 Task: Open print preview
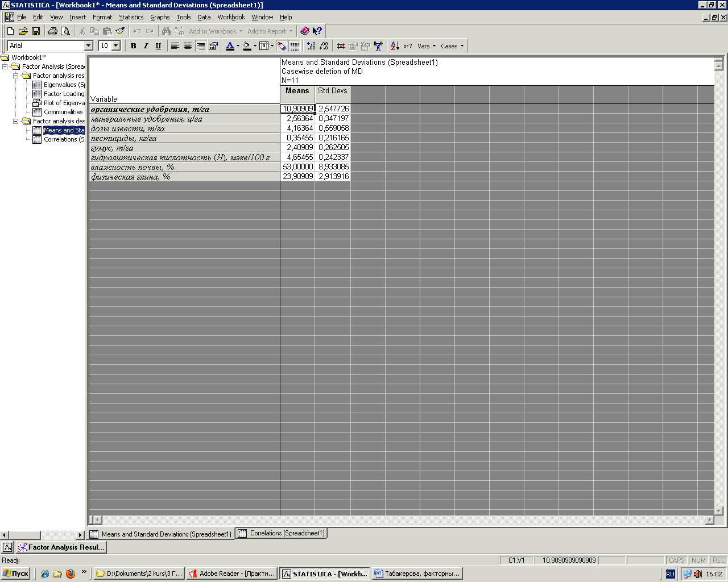coord(65,31)
